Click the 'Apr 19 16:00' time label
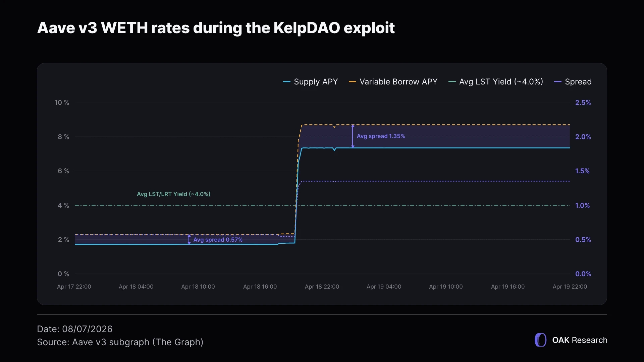 (x=508, y=287)
